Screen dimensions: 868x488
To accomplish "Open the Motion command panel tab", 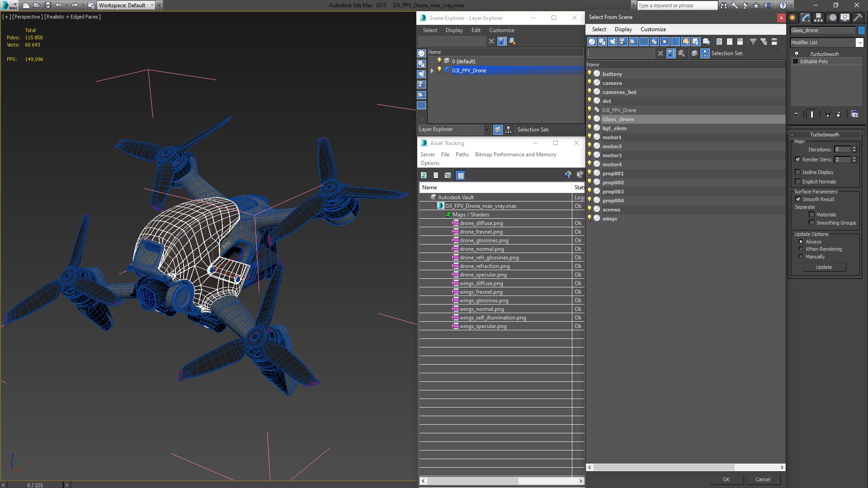I will point(832,18).
